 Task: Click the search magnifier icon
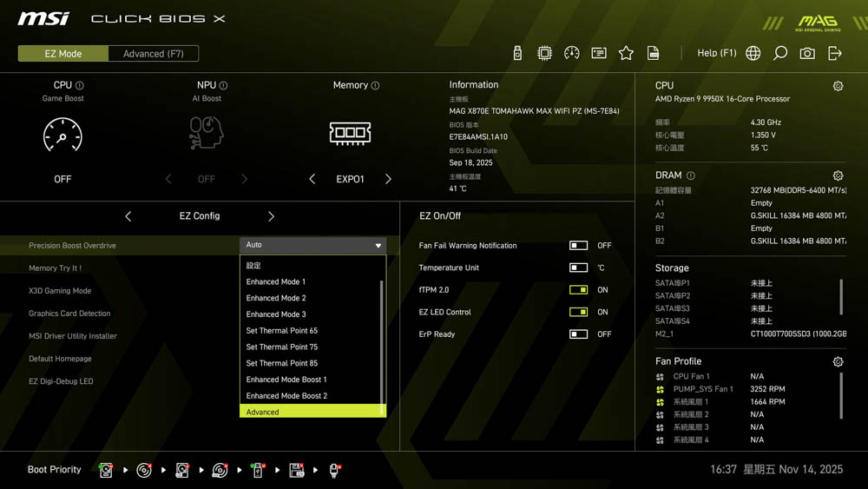point(780,53)
